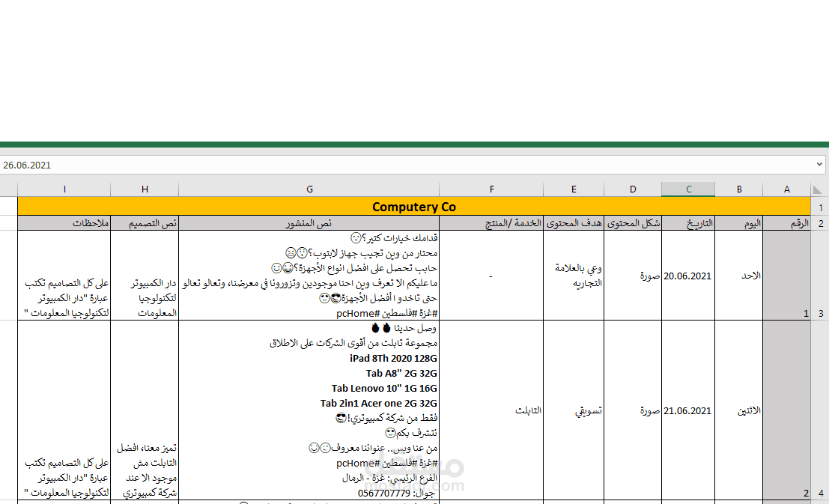Click the Tab Lenovo 10" 1G 16G line
The width and height of the screenshot is (829, 504).
pos(384,388)
